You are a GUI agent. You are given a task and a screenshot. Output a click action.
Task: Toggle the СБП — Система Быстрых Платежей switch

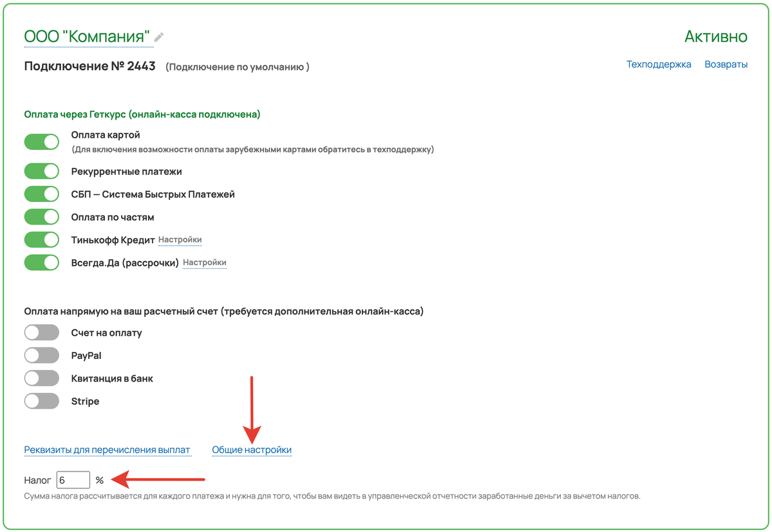[x=42, y=194]
